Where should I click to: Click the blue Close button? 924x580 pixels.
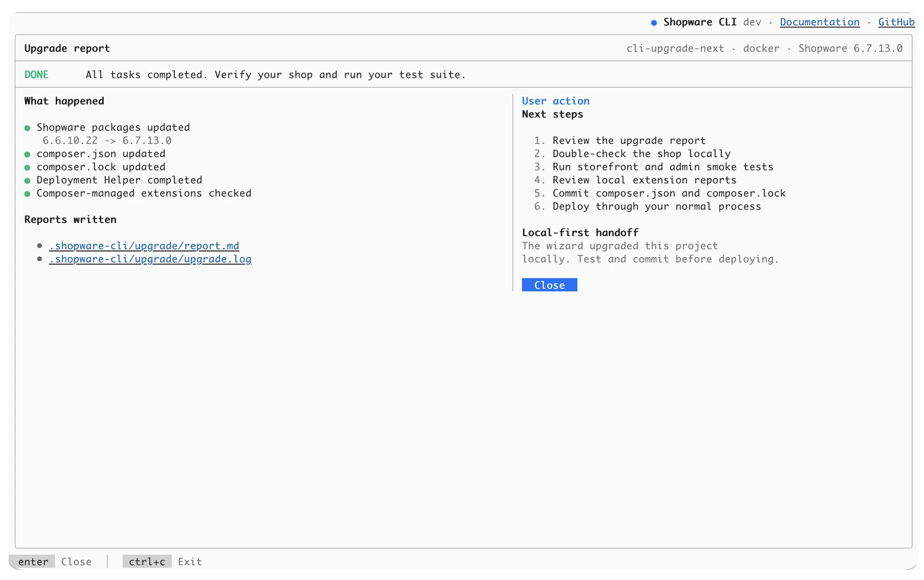(x=549, y=285)
